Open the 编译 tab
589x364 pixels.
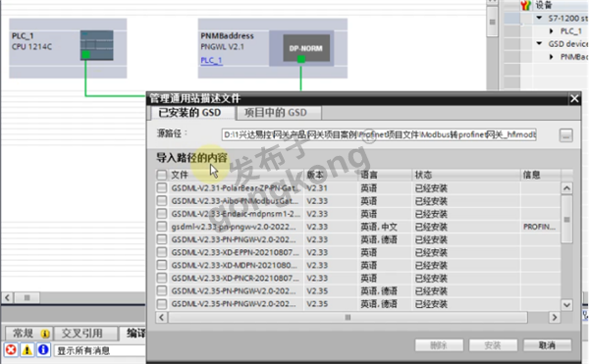(133, 334)
